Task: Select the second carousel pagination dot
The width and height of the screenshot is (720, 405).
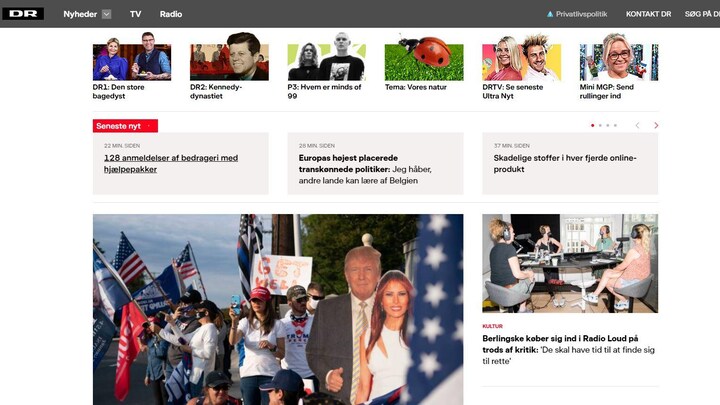Action: pyautogui.click(x=600, y=125)
